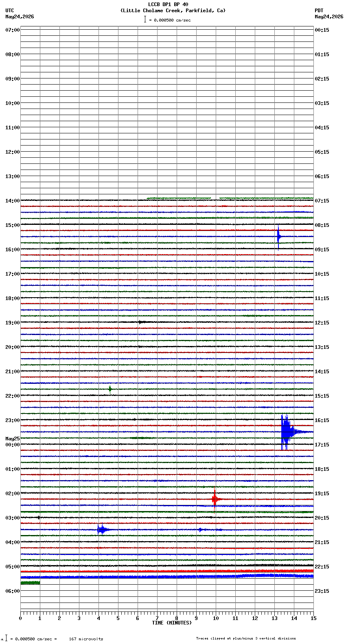This screenshot has height=644, width=346.
Task: Click the 15:00 UTC time label
Action: pos(13,225)
